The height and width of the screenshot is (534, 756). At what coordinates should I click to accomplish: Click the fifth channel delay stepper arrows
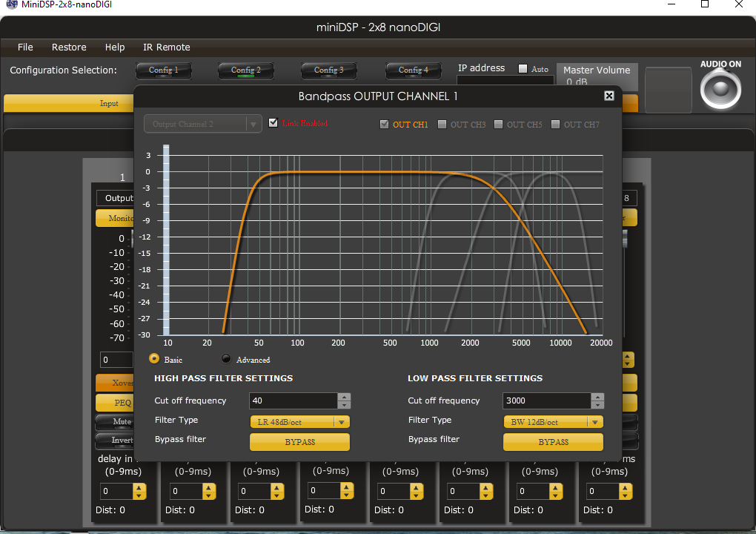(x=417, y=491)
